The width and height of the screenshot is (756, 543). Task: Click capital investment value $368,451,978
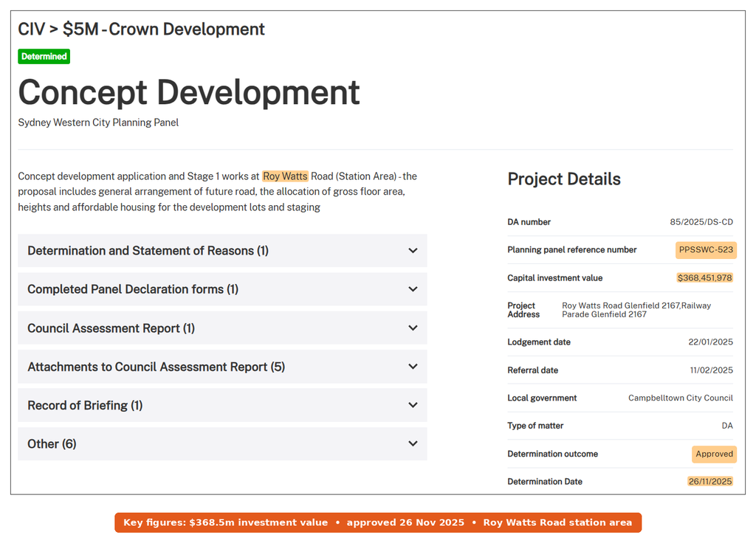click(x=704, y=277)
